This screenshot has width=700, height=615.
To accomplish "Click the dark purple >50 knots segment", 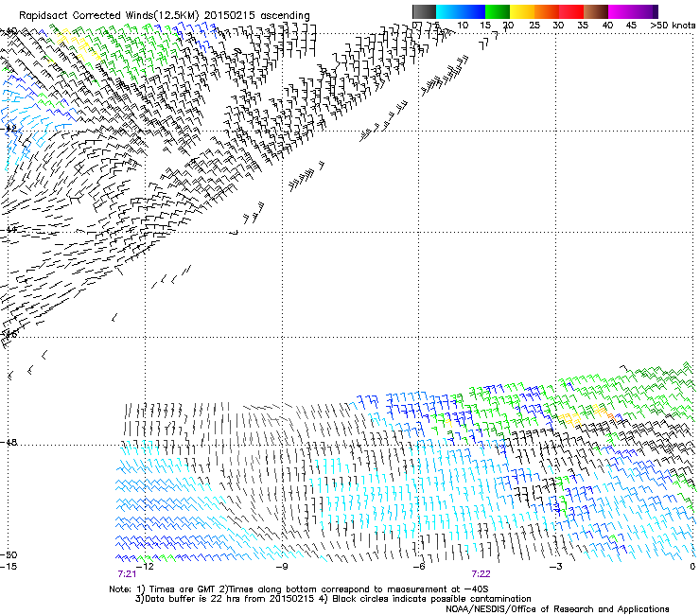I will click(656, 11).
